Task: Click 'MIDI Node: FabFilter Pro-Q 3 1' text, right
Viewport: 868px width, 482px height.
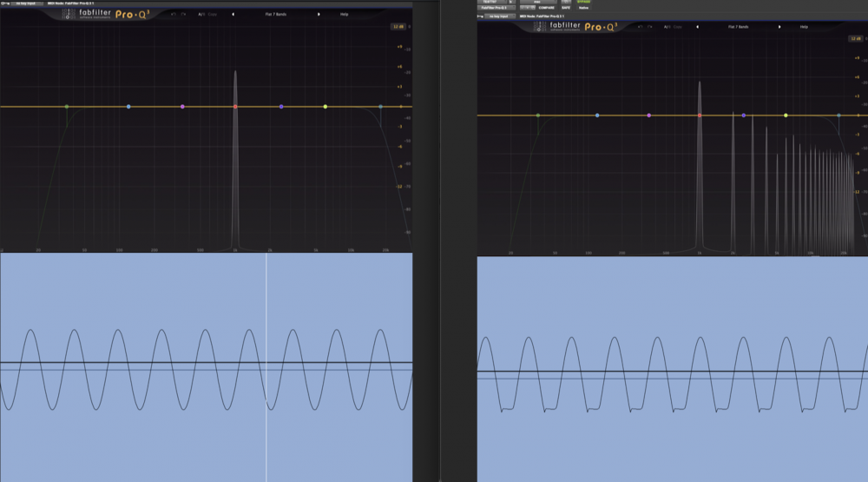Action: (542, 16)
